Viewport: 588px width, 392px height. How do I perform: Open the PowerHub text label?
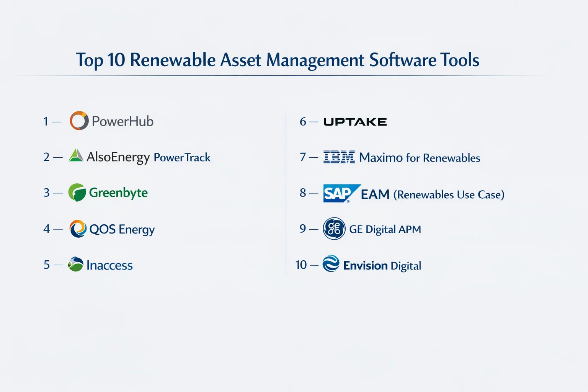(x=122, y=121)
